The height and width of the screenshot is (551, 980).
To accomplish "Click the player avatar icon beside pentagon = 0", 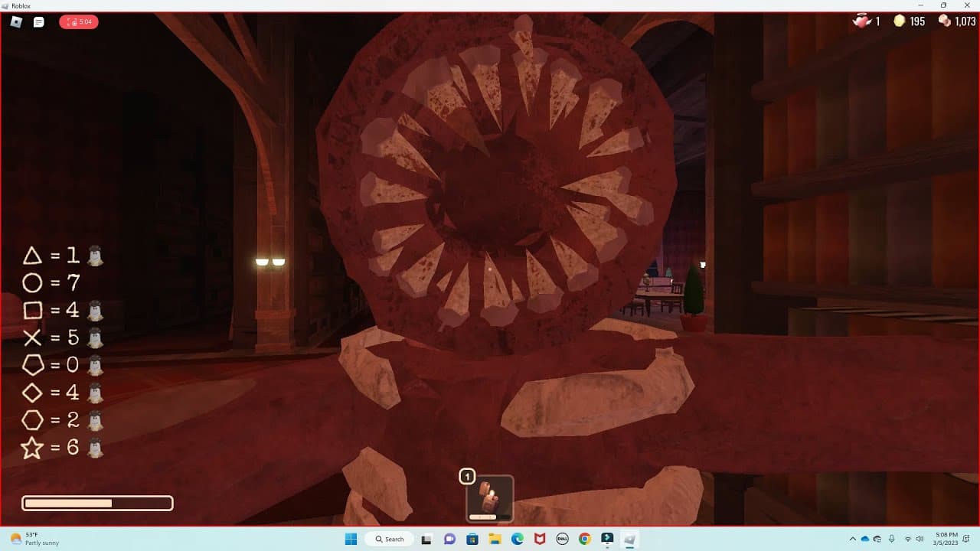I will (x=95, y=366).
